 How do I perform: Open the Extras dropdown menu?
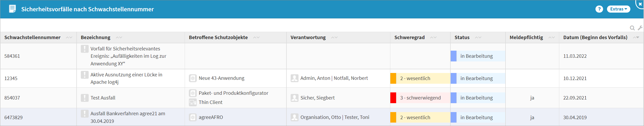click(618, 9)
